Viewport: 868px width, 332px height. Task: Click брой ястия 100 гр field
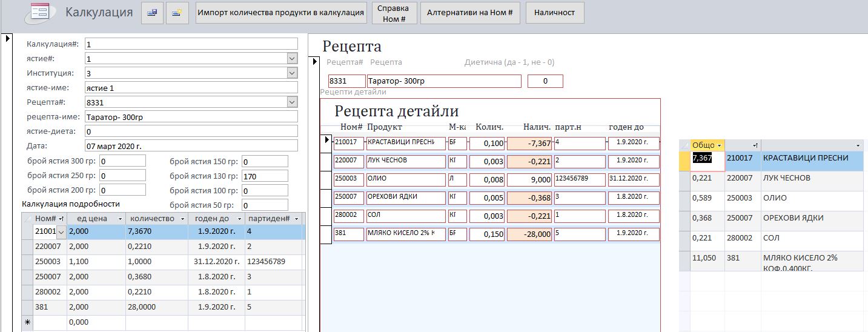(x=265, y=190)
